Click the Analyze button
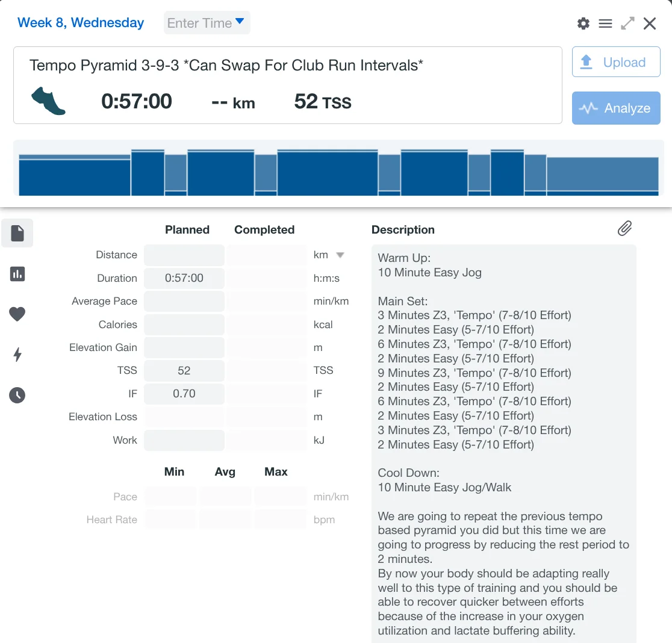Screen dimensions: 672x643 615,108
